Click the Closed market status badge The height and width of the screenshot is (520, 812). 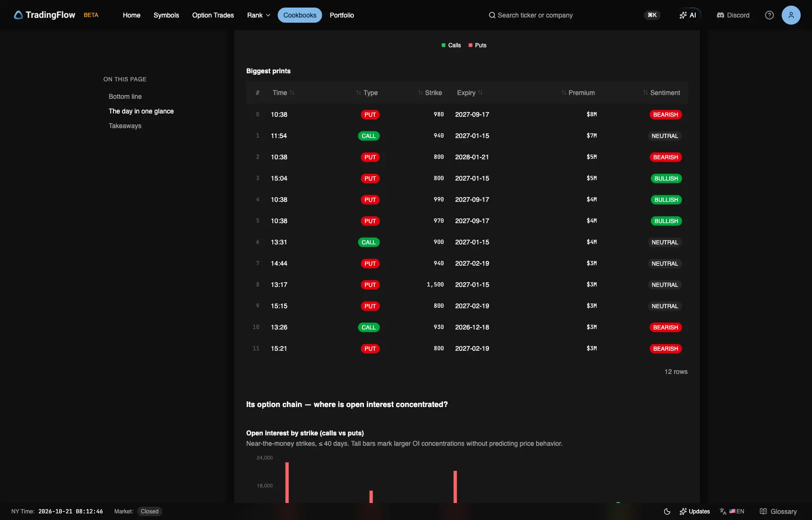(149, 511)
